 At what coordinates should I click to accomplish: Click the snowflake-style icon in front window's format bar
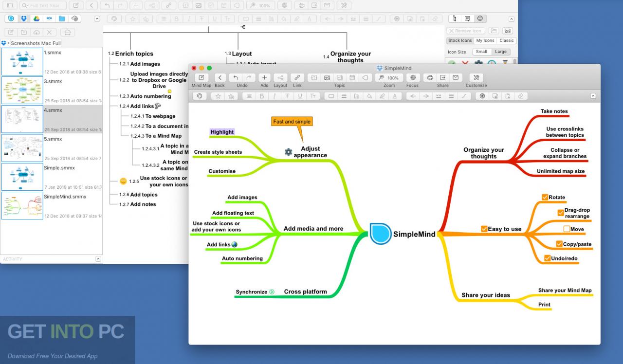(x=482, y=96)
